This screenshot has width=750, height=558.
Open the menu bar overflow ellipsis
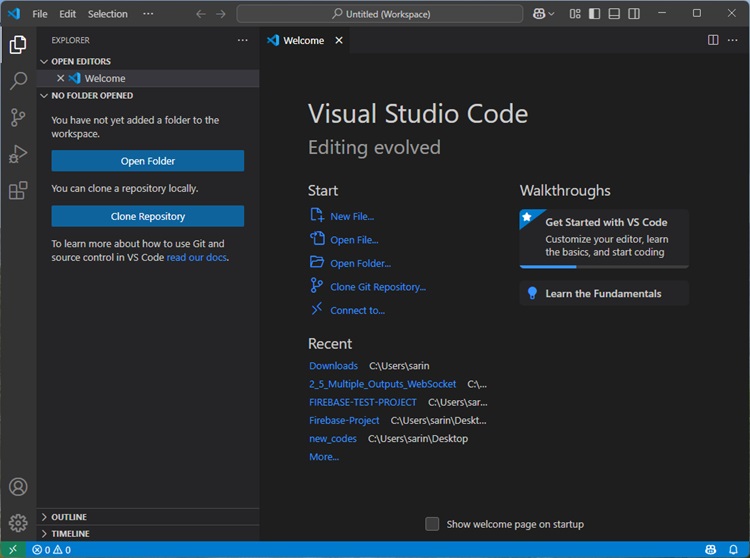148,14
